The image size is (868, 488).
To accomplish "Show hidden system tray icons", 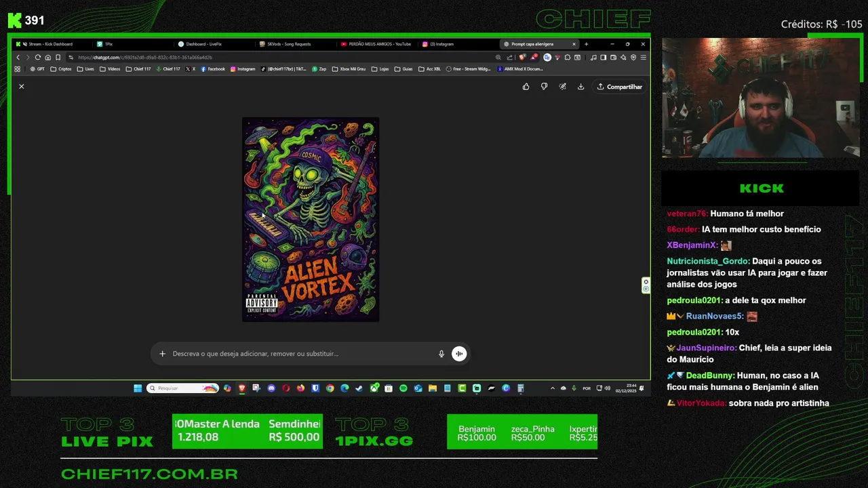I will click(553, 388).
